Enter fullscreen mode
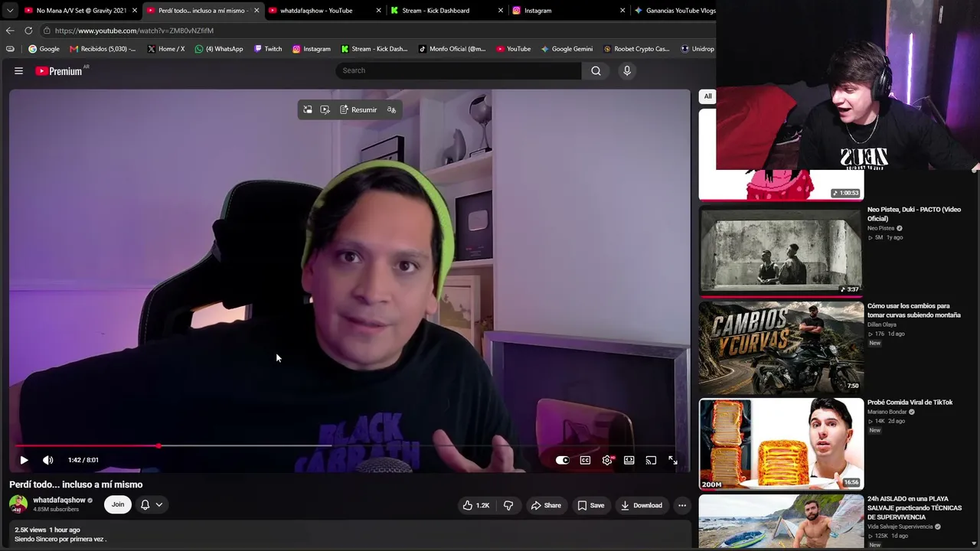Image resolution: width=980 pixels, height=551 pixels. pos(672,460)
